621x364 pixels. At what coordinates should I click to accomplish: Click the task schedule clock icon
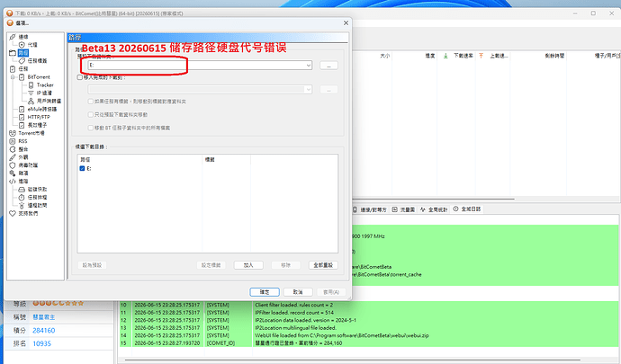[22, 197]
